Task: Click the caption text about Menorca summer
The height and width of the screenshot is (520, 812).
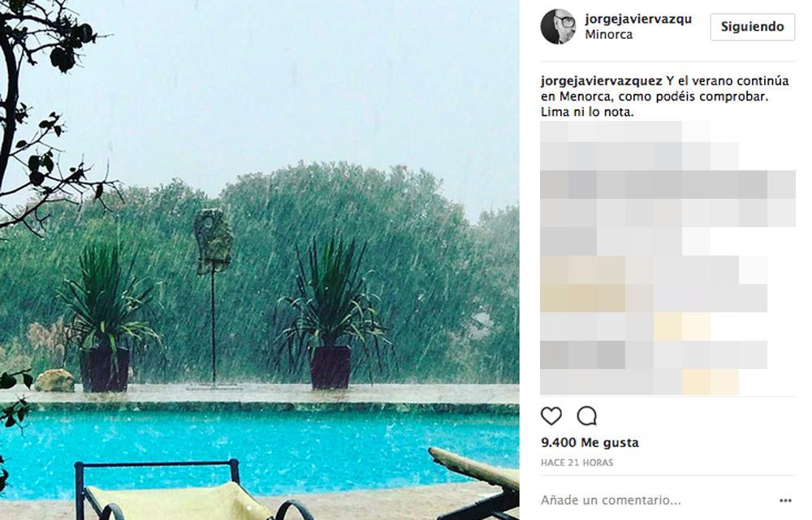Action: pyautogui.click(x=665, y=97)
